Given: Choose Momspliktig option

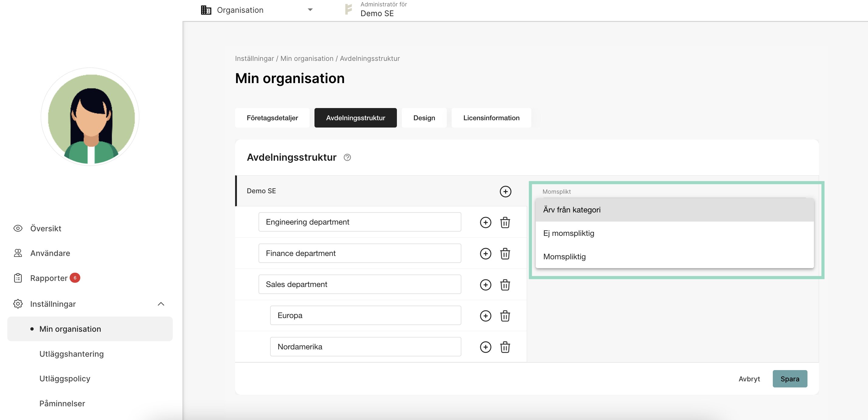Looking at the screenshot, I should point(674,257).
